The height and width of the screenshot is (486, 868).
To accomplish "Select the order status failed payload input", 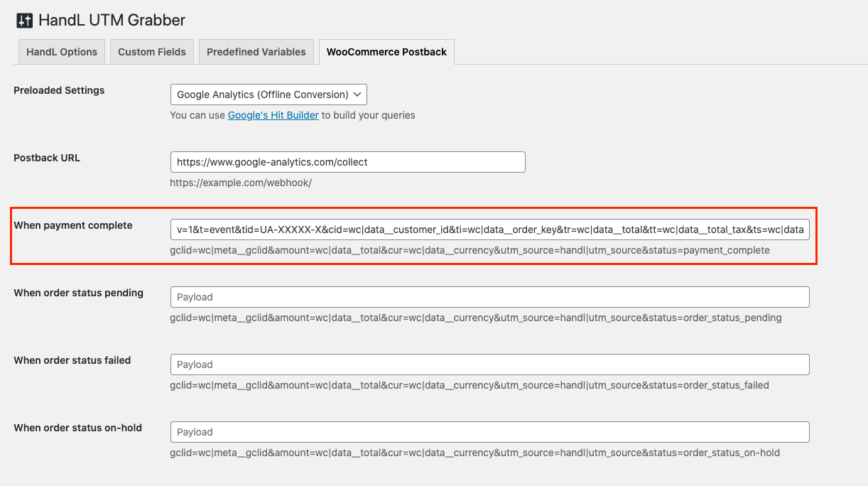I will pyautogui.click(x=489, y=364).
